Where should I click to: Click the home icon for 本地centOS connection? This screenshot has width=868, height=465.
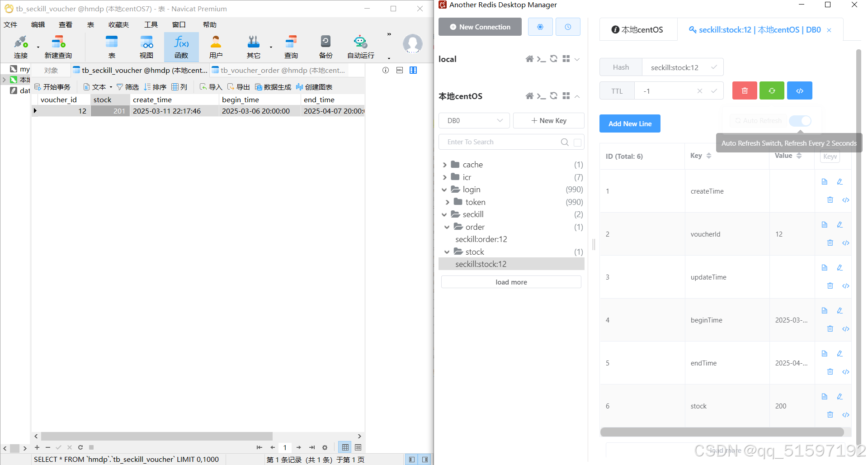tap(529, 96)
